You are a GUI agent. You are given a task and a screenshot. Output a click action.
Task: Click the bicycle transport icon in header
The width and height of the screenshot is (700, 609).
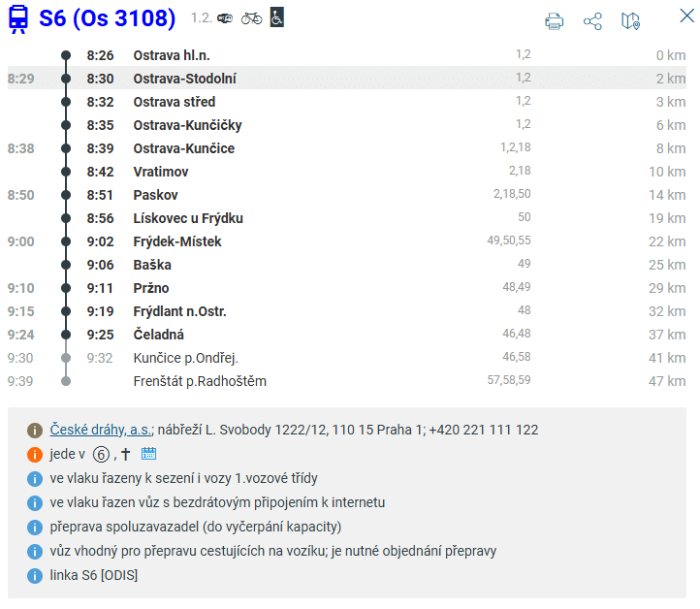click(x=251, y=17)
